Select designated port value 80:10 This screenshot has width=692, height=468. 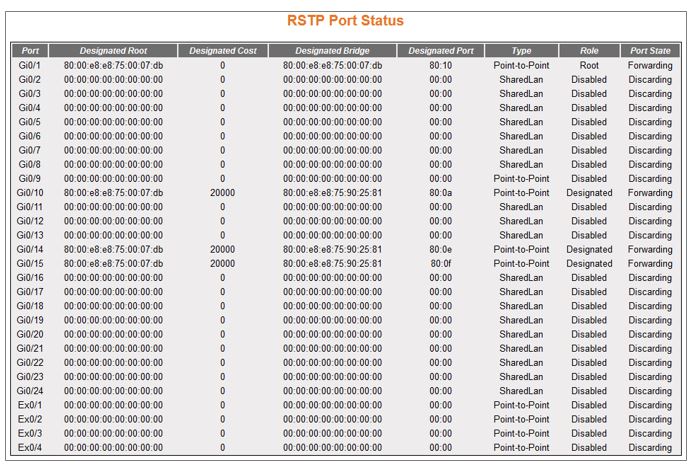(441, 65)
